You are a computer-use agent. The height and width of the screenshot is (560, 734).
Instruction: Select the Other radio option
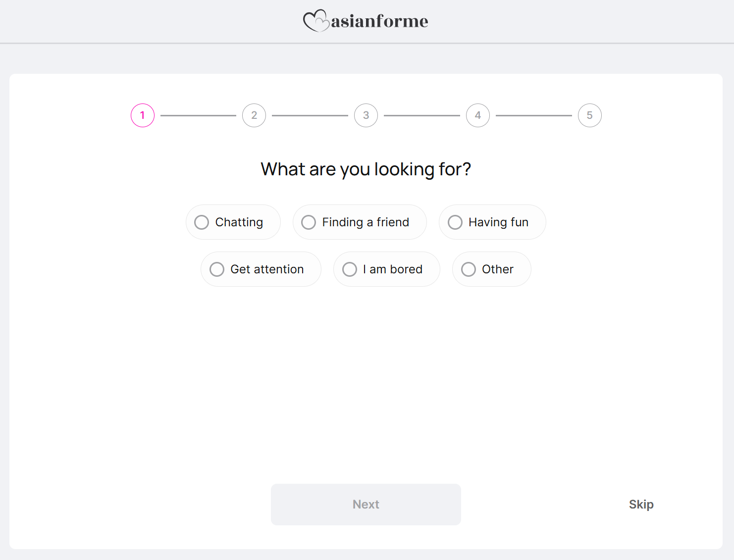tap(469, 269)
